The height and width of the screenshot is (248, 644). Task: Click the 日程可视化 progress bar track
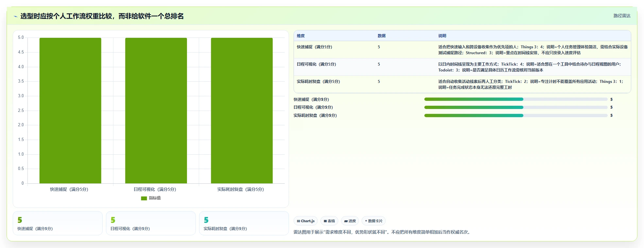click(516, 107)
